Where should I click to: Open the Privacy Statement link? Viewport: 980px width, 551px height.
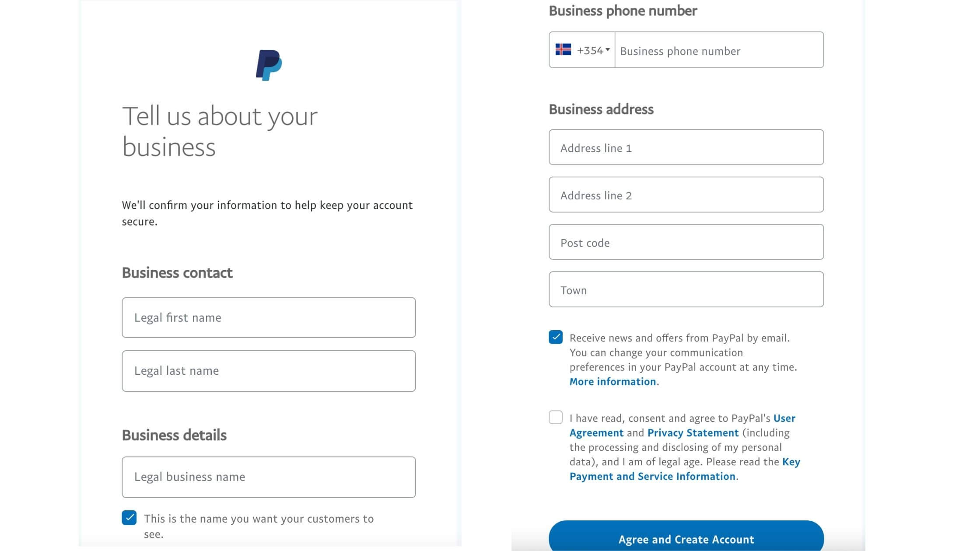pyautogui.click(x=693, y=433)
